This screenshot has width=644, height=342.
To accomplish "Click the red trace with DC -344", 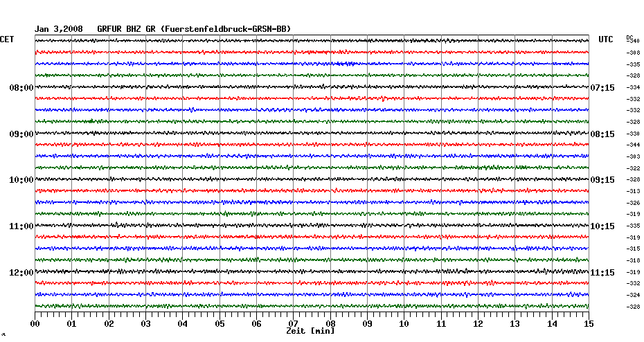I will (312, 145).
